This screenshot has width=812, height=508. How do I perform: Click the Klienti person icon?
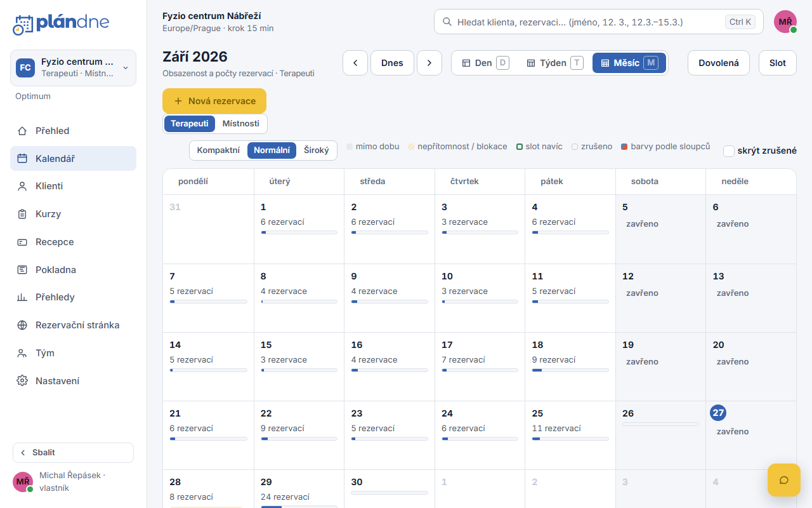tap(22, 186)
